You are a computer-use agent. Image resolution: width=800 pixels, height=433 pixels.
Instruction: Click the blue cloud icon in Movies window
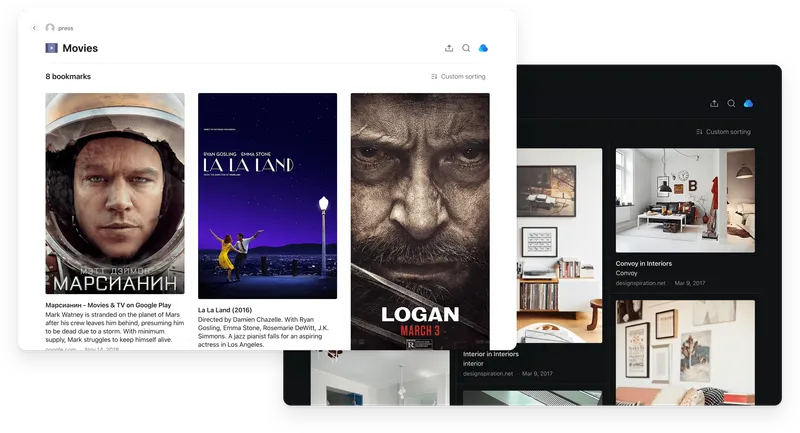pyautogui.click(x=483, y=48)
